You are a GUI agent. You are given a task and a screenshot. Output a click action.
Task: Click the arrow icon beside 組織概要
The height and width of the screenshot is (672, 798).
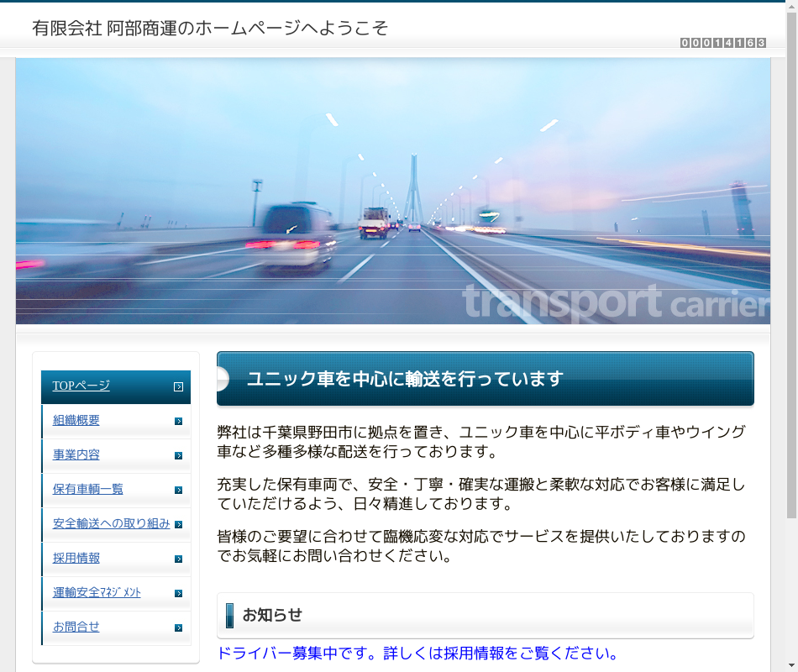tap(178, 421)
